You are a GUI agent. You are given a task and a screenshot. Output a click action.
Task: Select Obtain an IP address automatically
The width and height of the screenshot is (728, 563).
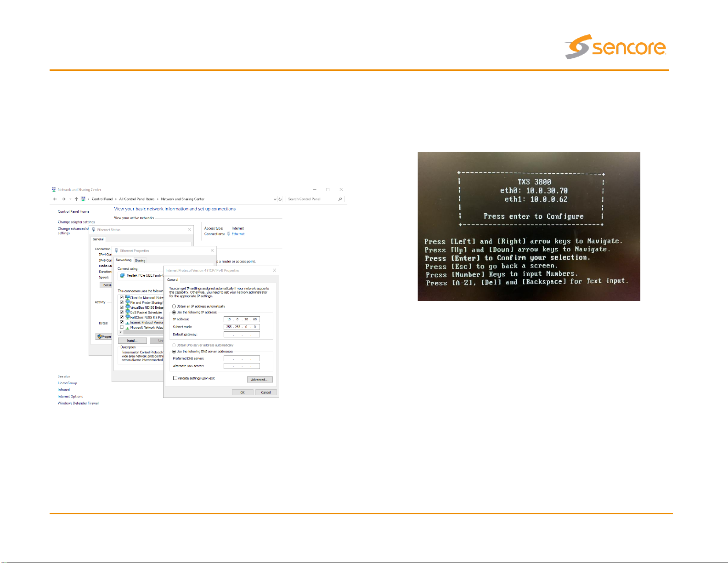[x=174, y=306]
